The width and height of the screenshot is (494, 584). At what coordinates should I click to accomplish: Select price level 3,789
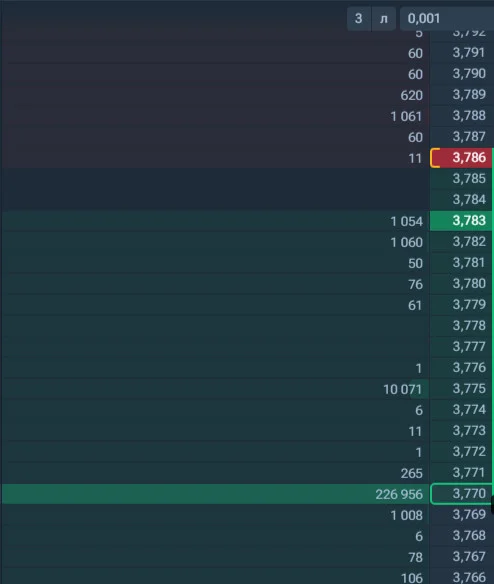point(469,94)
